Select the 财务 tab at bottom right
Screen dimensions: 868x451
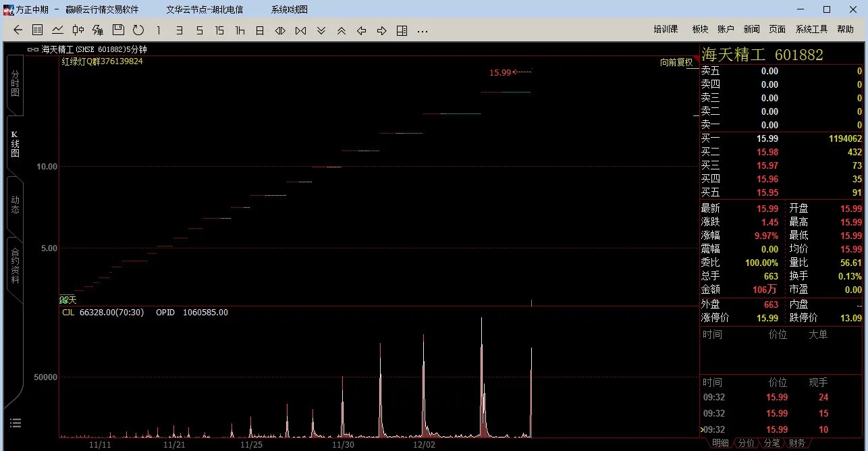click(796, 444)
